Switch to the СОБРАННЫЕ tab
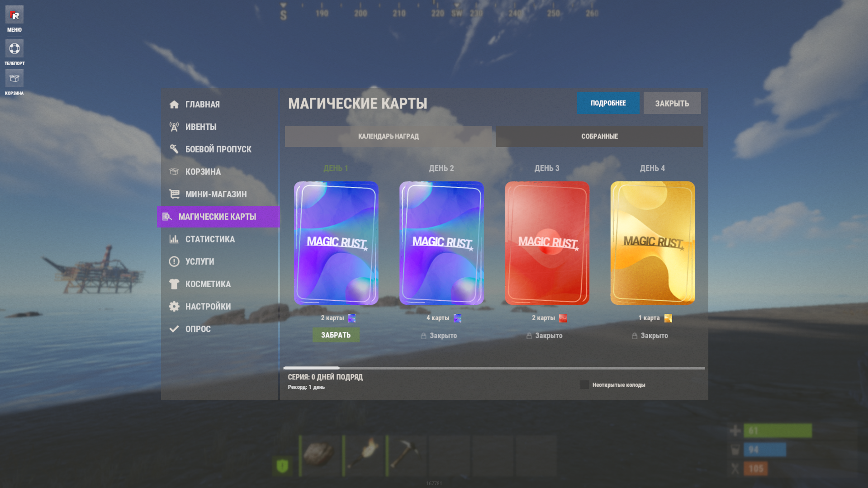 599,136
